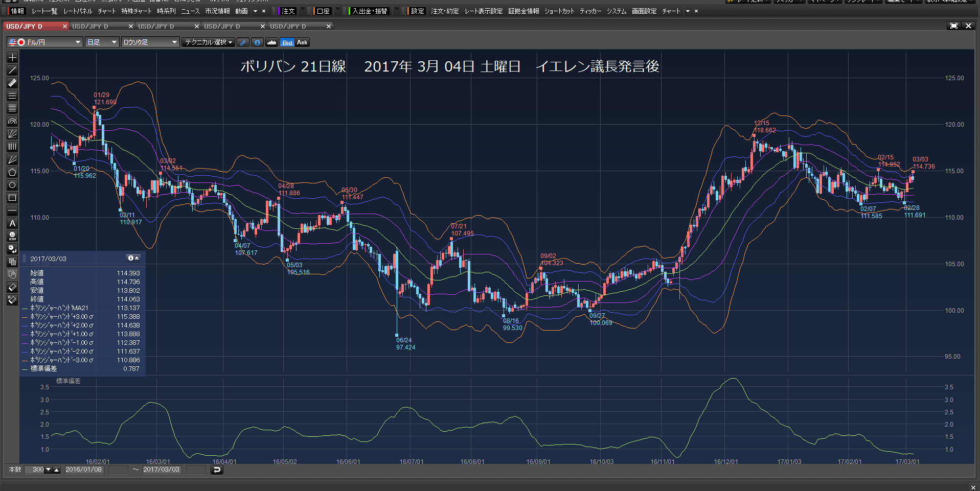Decrease bar count with the down stepper arrow
This screenshot has width=980, height=491.
click(49, 470)
